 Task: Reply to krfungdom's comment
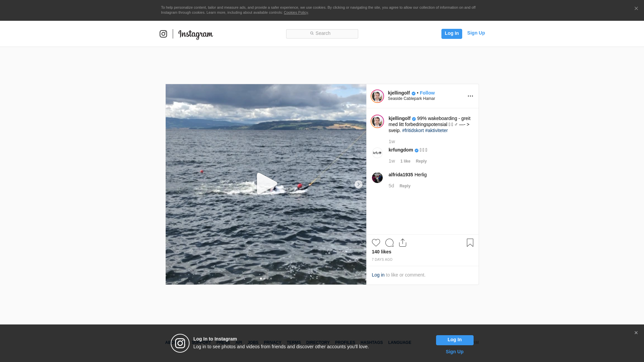coord(421,161)
